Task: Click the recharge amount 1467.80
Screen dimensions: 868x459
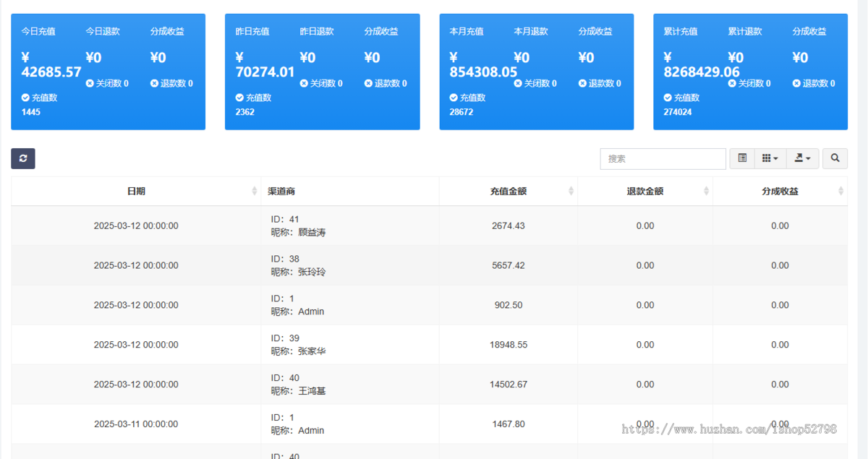Action: (509, 424)
